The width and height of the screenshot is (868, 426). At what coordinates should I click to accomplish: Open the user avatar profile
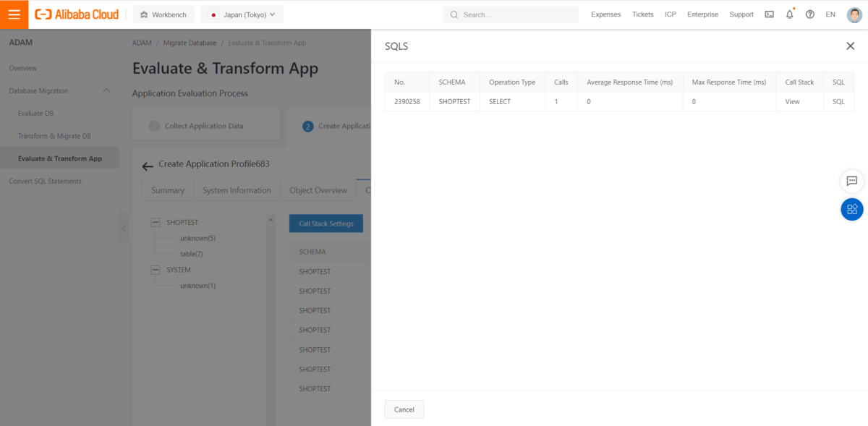[854, 14]
